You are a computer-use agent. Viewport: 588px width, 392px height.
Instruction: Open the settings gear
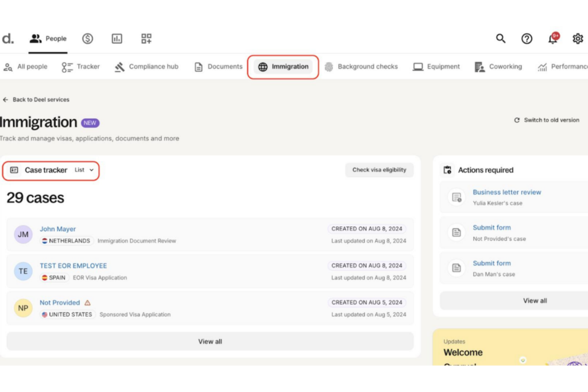coord(578,38)
